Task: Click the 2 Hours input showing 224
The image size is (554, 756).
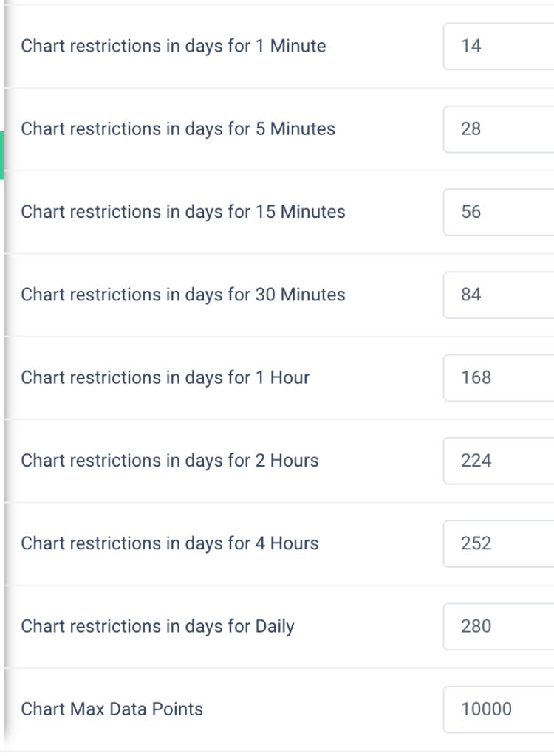Action: tap(499, 461)
